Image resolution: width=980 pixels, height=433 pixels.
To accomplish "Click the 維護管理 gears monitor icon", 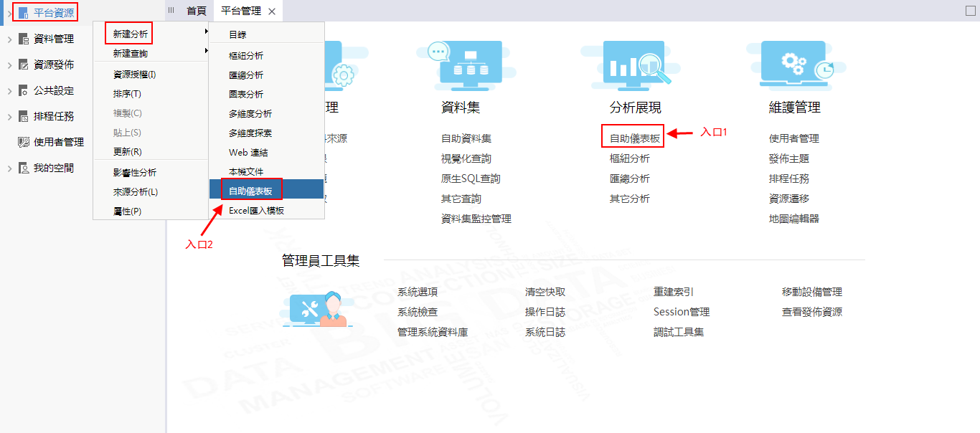I will pos(798,66).
